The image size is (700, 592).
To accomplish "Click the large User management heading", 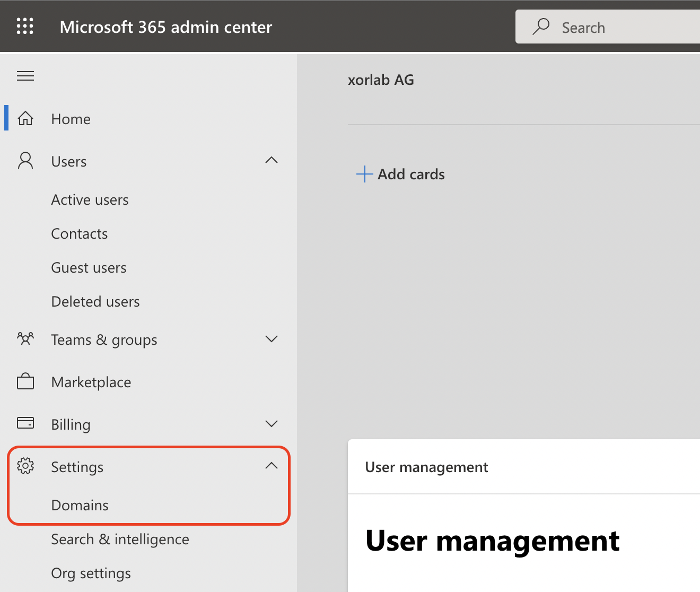I will [493, 541].
